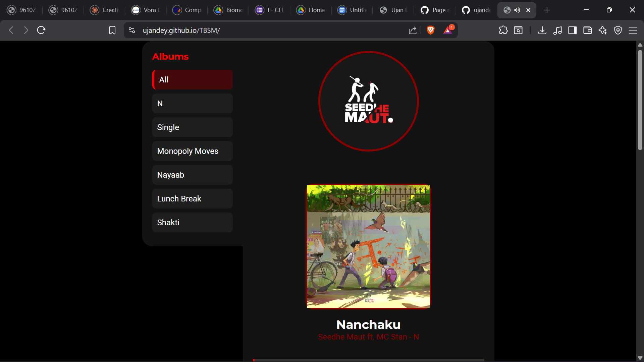Click the page vertical scrollbar thumb
The image size is (644, 362).
pos(640,100)
